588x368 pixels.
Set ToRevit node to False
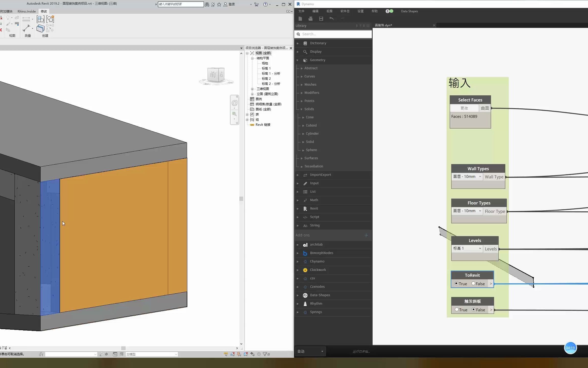[473, 283]
